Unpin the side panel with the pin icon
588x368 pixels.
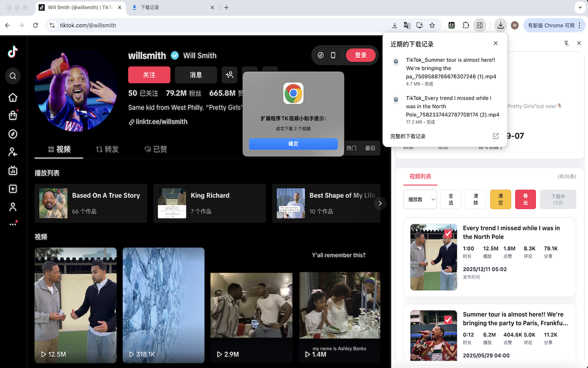(x=567, y=43)
